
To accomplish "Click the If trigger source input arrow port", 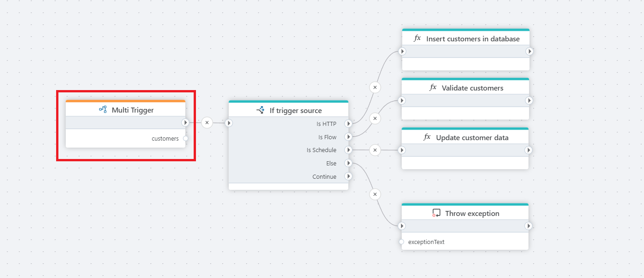I will point(229,123).
